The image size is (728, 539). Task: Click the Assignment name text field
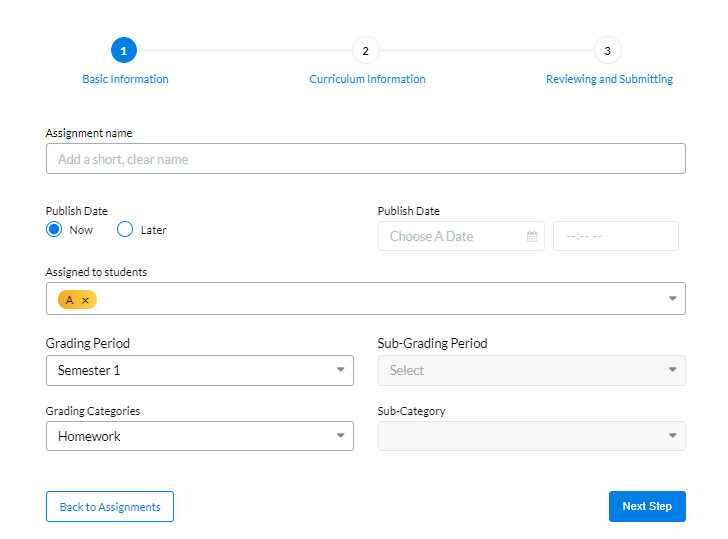pos(365,159)
